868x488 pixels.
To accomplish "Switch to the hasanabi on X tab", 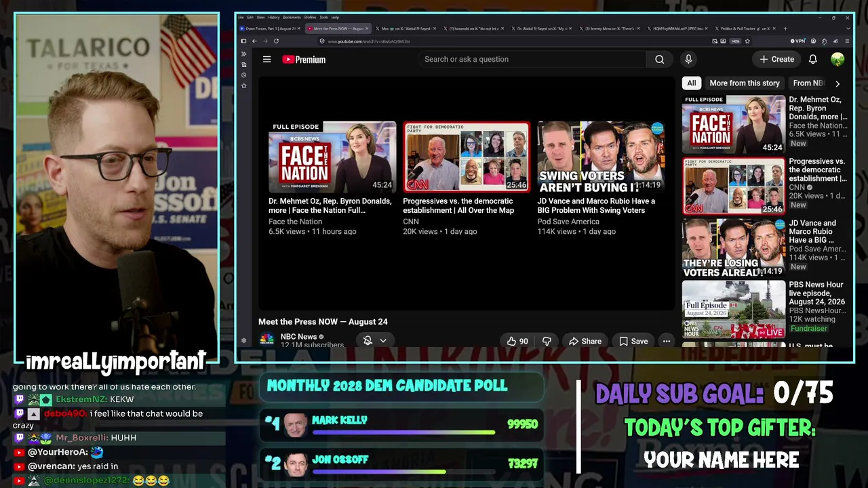I will 474,28.
